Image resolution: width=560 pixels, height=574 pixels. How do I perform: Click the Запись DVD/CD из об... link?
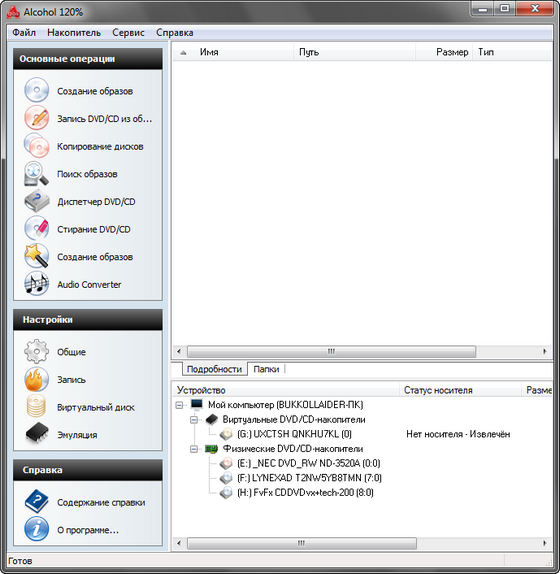[x=104, y=119]
